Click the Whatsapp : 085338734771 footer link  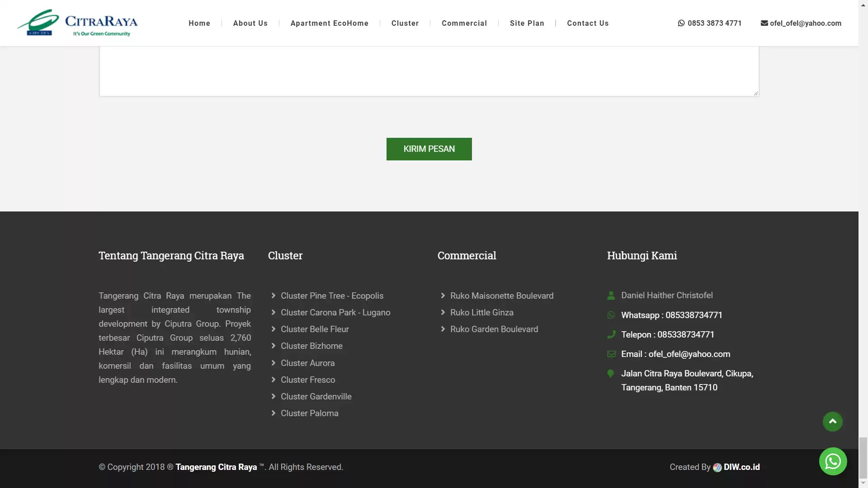point(672,315)
